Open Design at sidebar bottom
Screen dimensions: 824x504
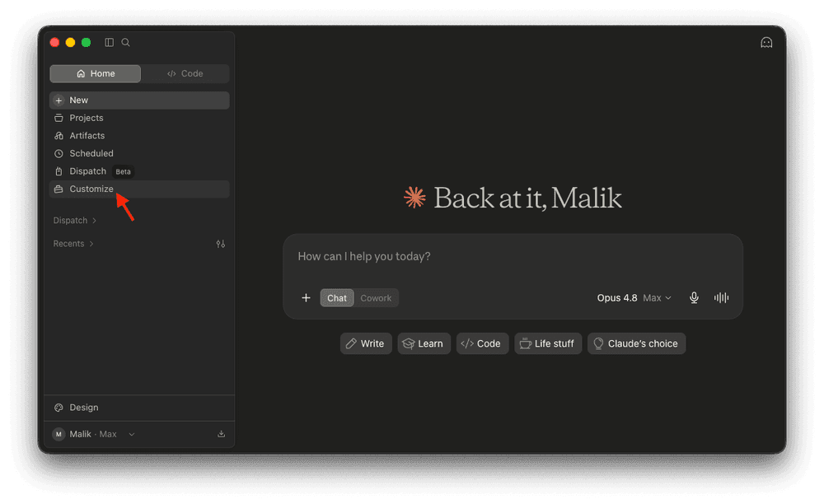click(139, 408)
